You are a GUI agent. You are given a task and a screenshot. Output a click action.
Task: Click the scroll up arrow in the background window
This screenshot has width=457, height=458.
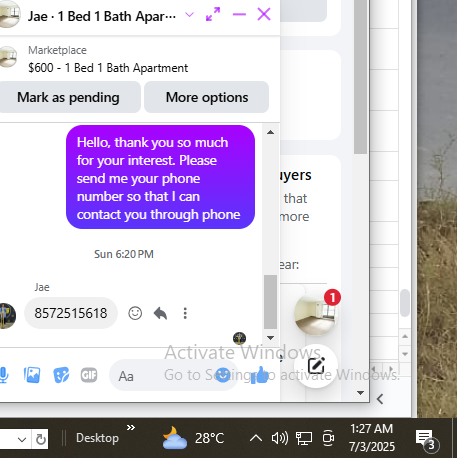[x=405, y=336]
